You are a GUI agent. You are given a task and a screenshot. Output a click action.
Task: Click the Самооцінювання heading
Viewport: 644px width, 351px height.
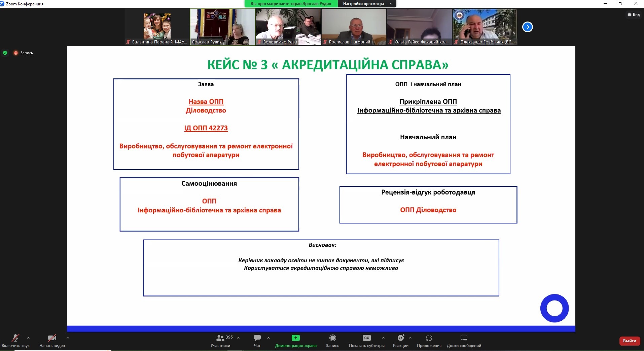209,183
